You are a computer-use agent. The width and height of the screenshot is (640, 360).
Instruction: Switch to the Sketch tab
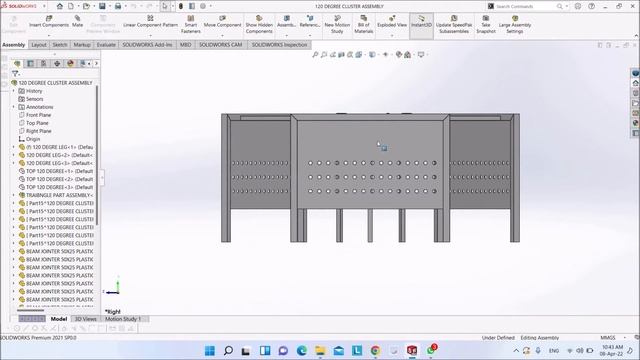tap(60, 45)
